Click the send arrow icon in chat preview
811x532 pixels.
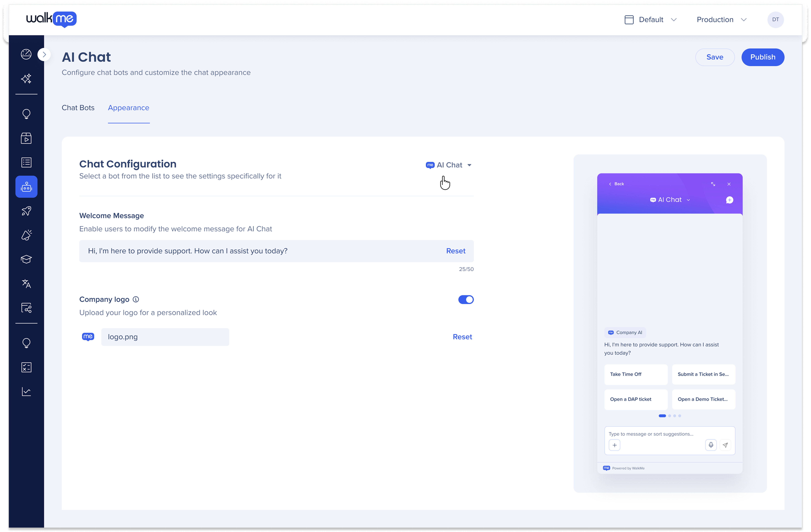point(725,445)
